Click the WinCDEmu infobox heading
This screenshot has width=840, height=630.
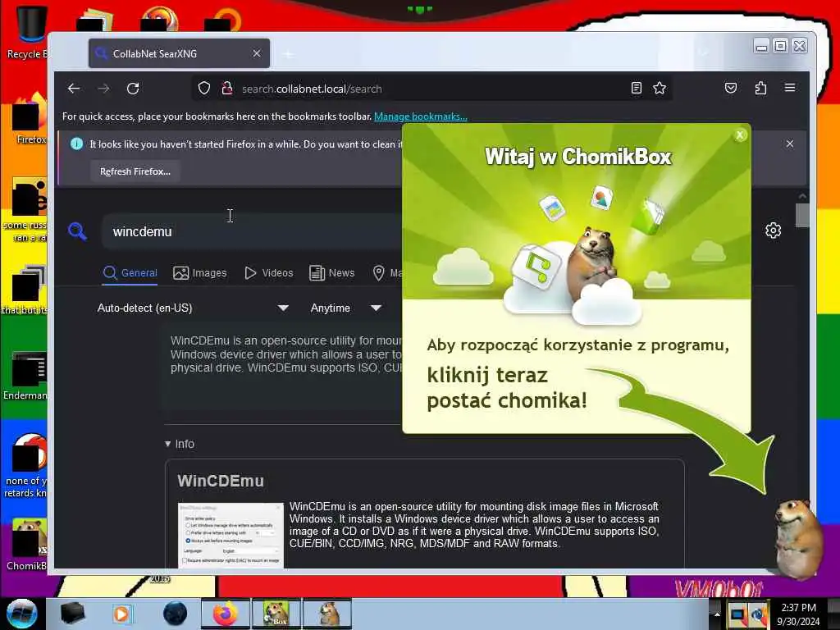click(220, 481)
